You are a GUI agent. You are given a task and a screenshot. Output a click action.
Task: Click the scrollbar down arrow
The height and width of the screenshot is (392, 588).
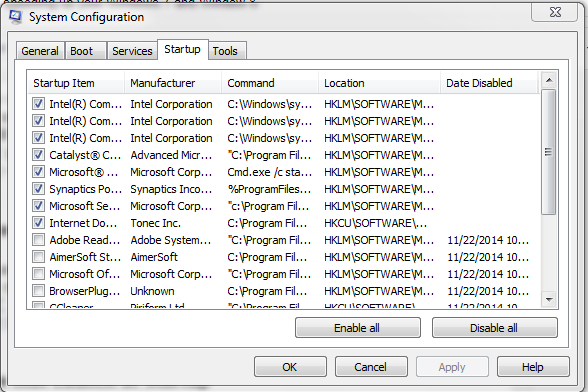point(549,299)
